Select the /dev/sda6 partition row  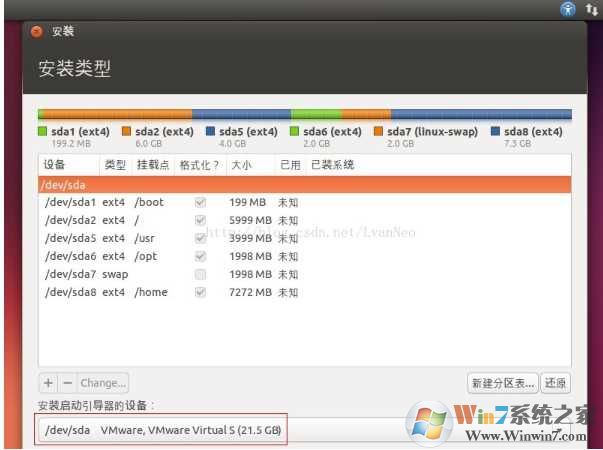[305, 256]
